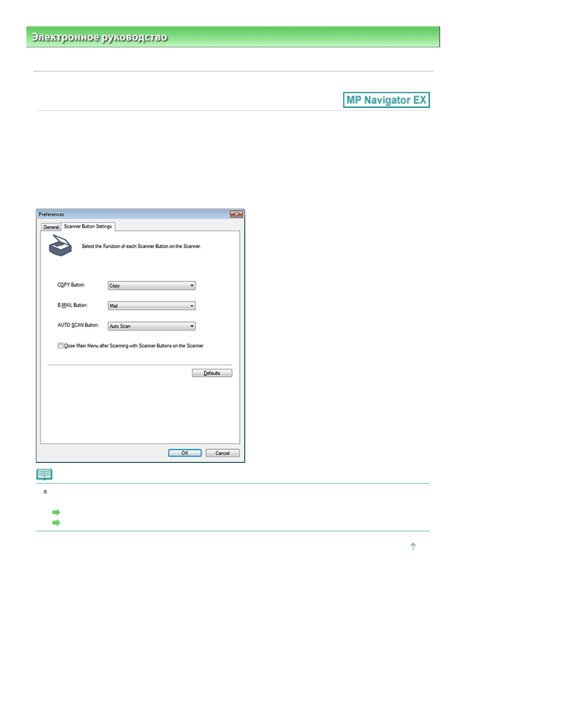Click the first green arrow link icon
Screen dimensions: 563x728
[x=56, y=512]
